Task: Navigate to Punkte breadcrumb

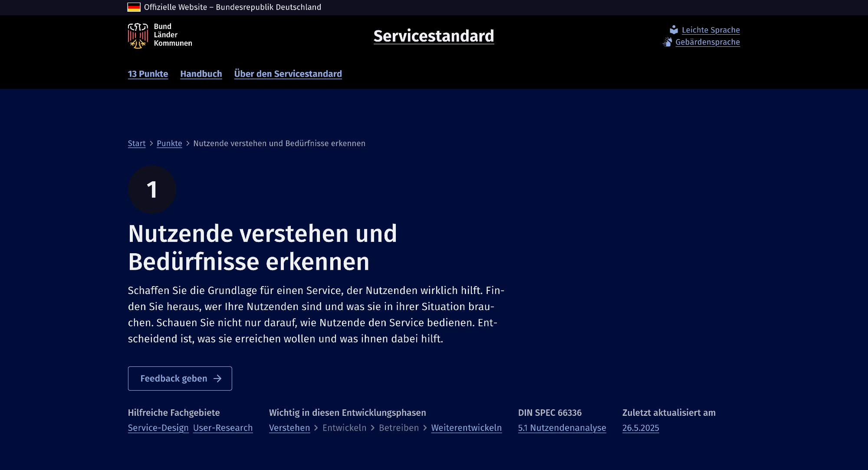Action: point(169,143)
